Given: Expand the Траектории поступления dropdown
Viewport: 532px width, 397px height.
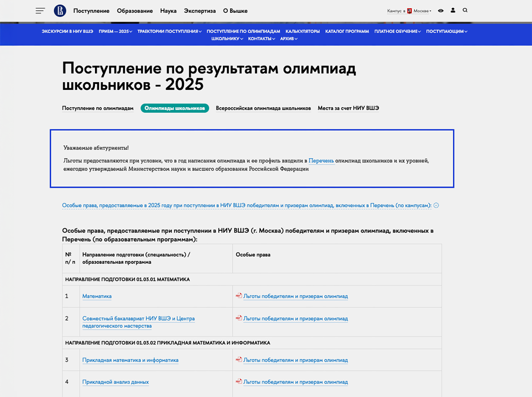Looking at the screenshot, I should pyautogui.click(x=169, y=31).
